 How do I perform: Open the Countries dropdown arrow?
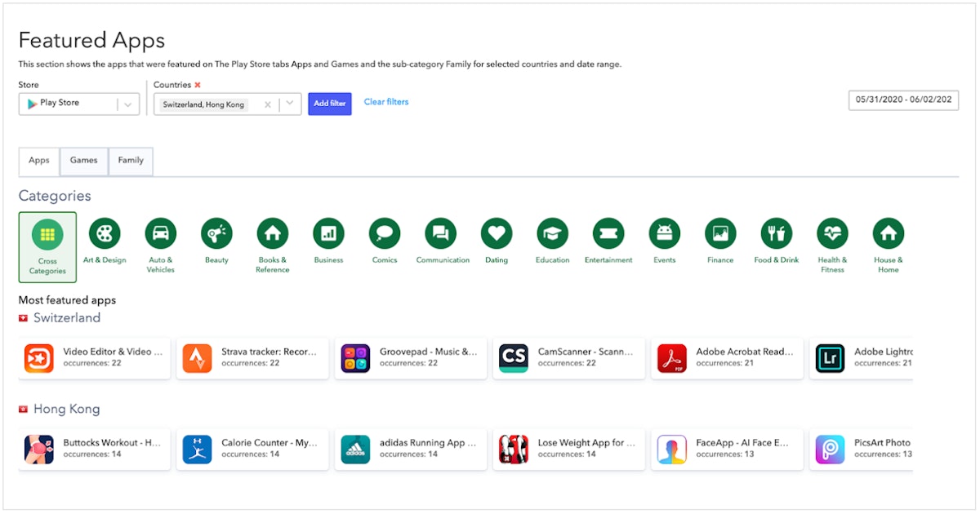[x=290, y=104]
